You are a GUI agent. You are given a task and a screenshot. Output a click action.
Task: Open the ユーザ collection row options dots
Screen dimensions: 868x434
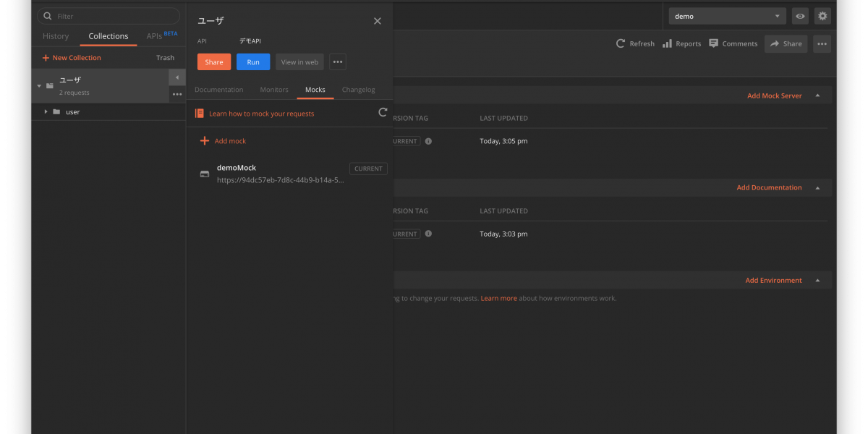coord(177,94)
